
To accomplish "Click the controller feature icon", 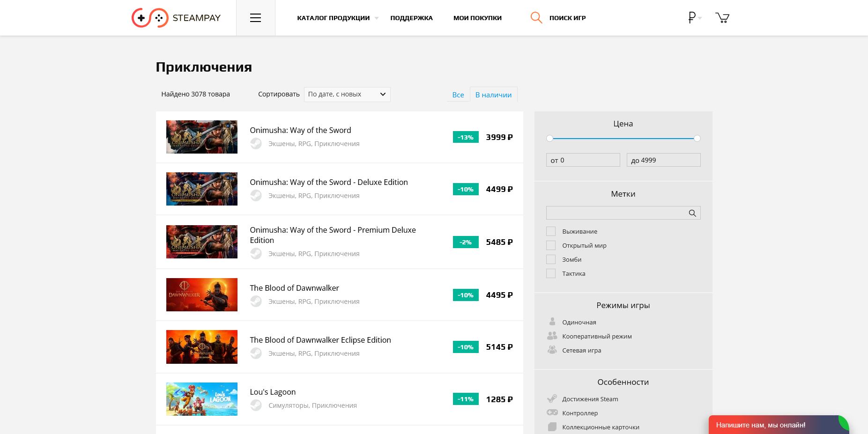I will coord(552,412).
